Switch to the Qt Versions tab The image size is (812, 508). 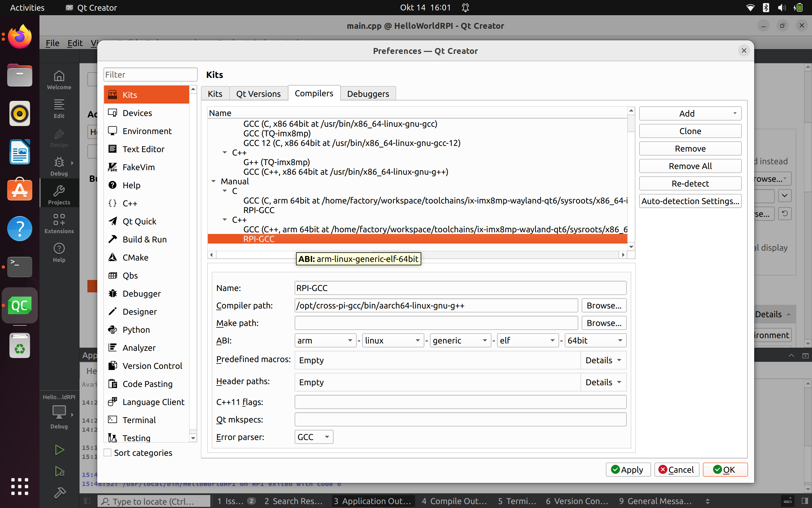258,93
